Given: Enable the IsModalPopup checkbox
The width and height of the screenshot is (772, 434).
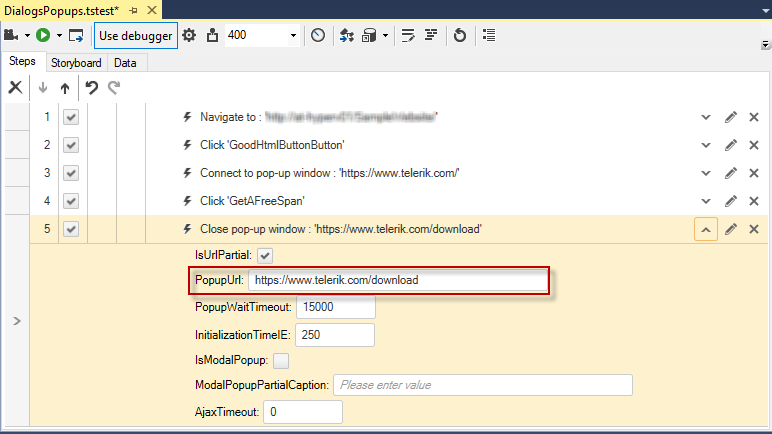Looking at the screenshot, I should [x=281, y=361].
